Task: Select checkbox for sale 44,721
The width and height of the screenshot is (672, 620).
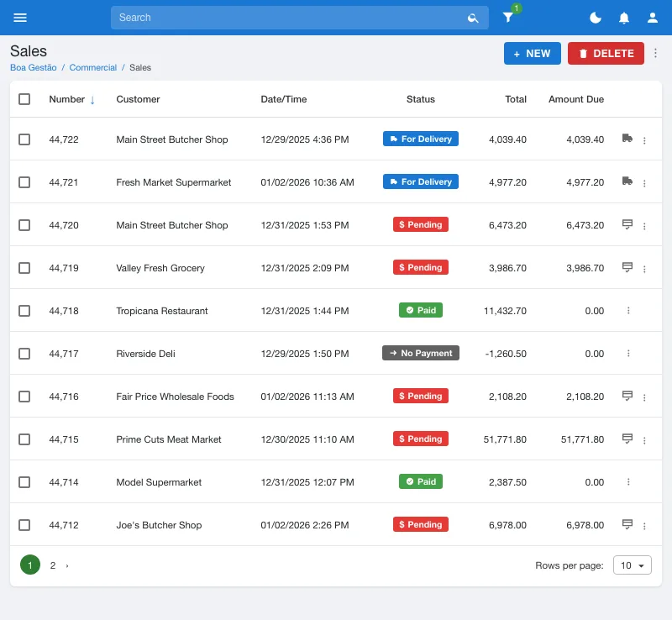Action: (24, 182)
